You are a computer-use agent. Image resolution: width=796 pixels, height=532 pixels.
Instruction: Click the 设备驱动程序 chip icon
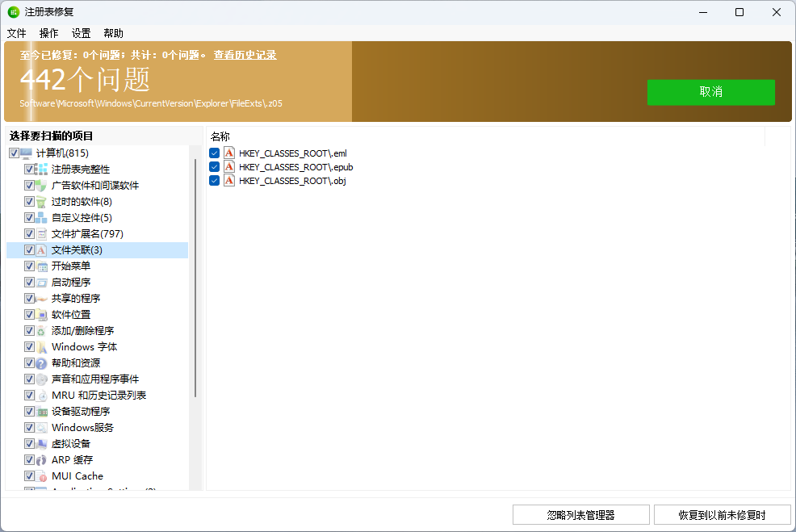(x=42, y=411)
